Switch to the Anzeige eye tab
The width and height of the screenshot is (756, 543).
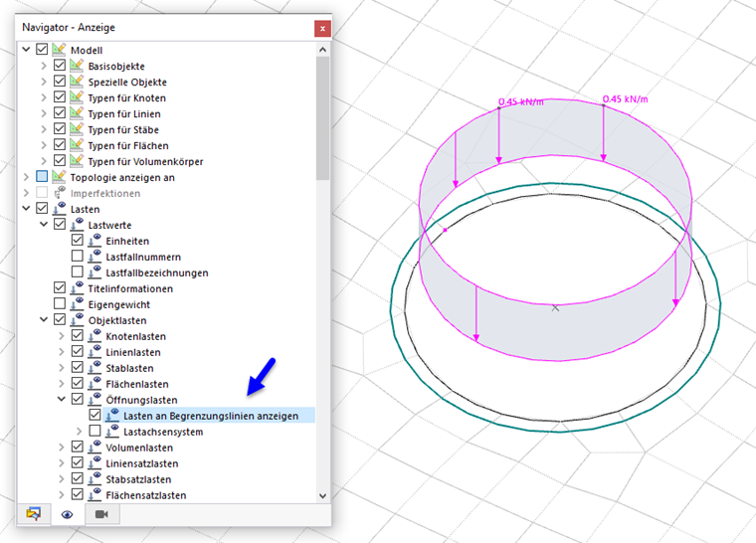click(67, 514)
